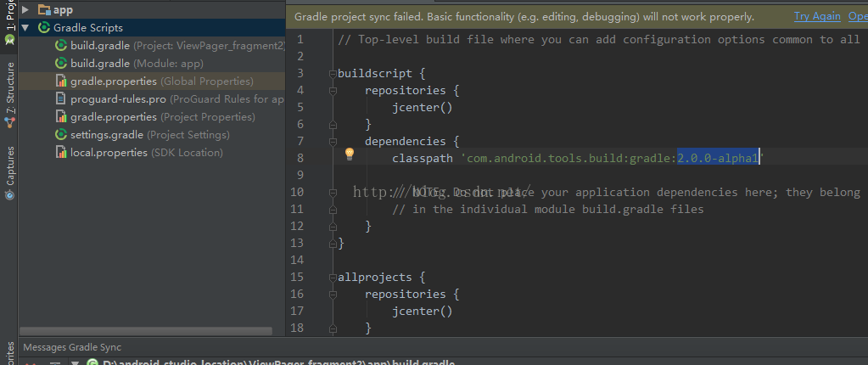Click the proguard-rules.pro file icon
The image size is (868, 365).
point(61,99)
